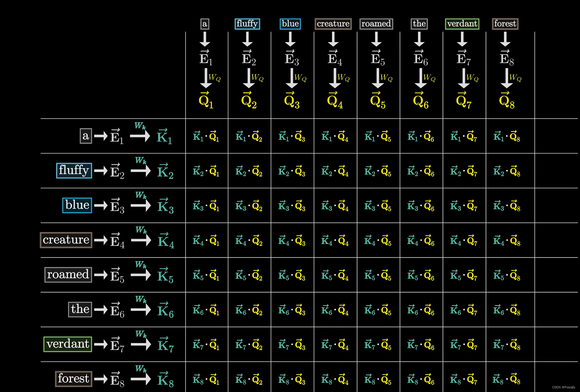Screen dimensions: 580x392
Task: Select the W_Q label beside the Q1 arrow
Action: [x=215, y=78]
